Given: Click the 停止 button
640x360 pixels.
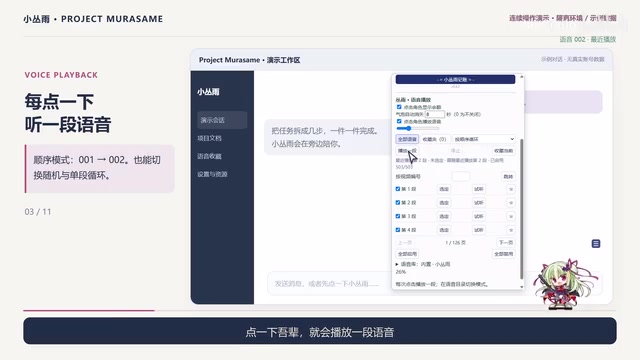Looking at the screenshot, I should coord(456,151).
